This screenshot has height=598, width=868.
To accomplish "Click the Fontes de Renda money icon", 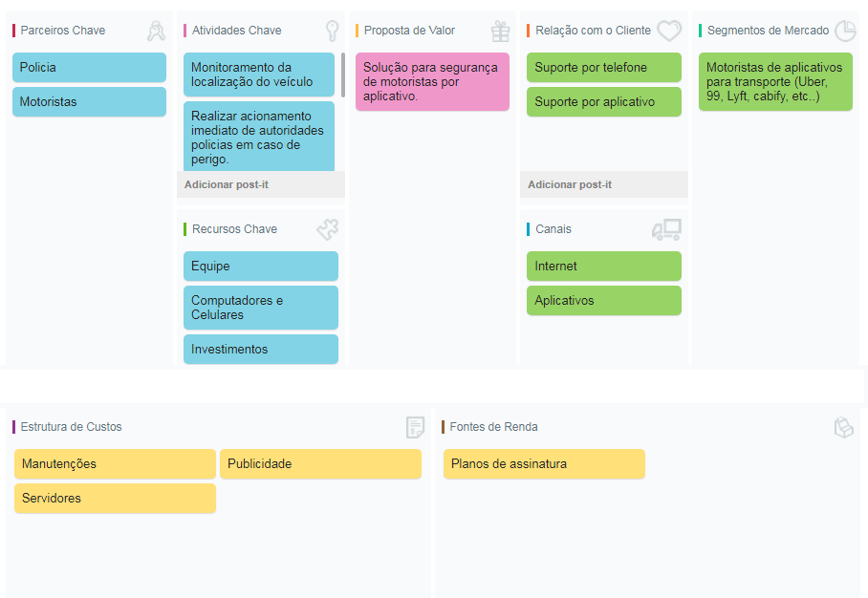I will (x=843, y=427).
